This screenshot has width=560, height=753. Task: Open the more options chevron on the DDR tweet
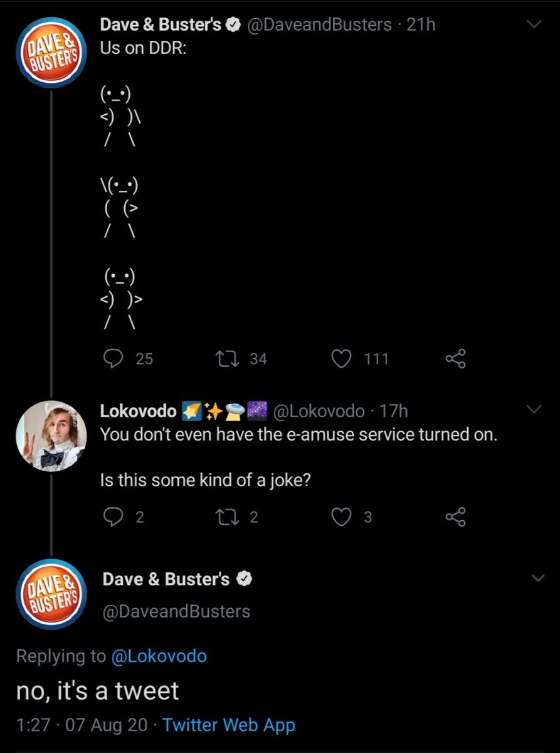[x=534, y=24]
